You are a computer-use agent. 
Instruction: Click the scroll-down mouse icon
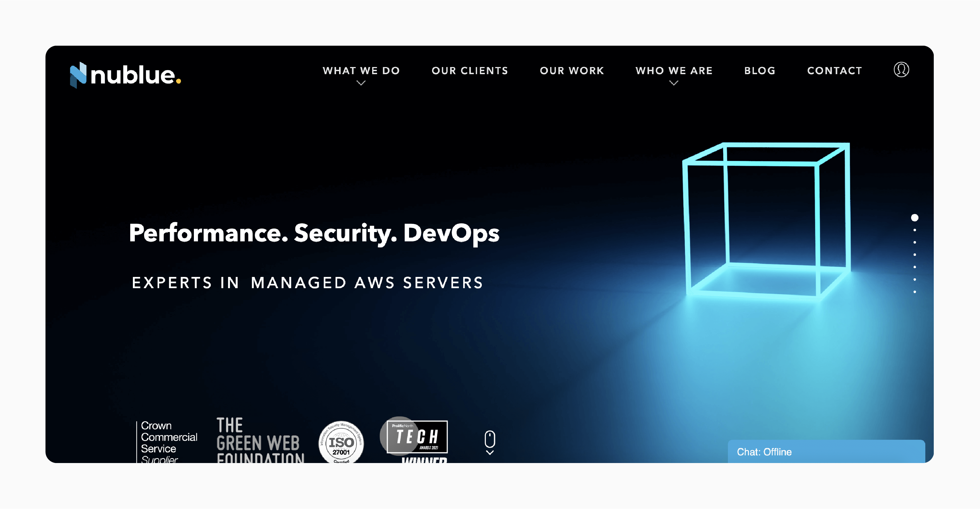coord(490,443)
